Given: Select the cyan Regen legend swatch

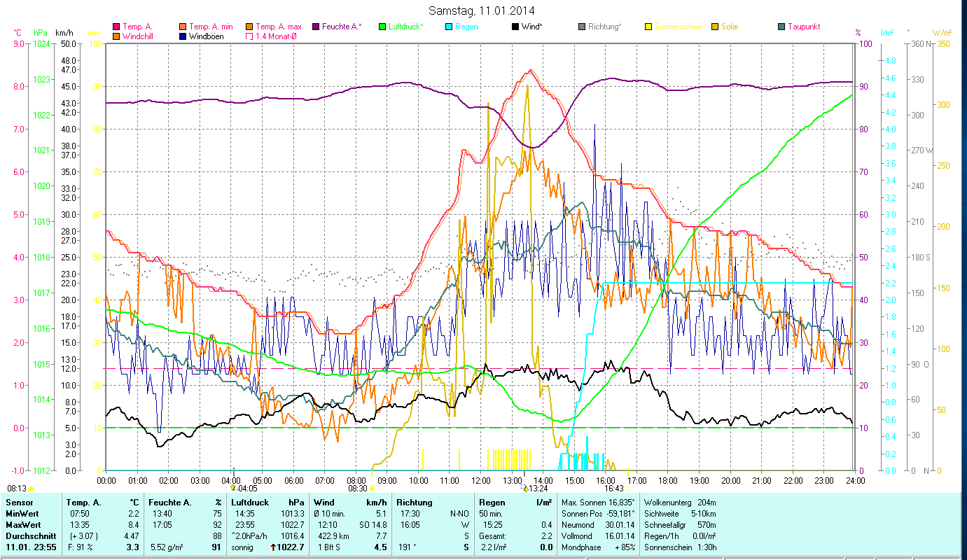Looking at the screenshot, I should coord(448,27).
